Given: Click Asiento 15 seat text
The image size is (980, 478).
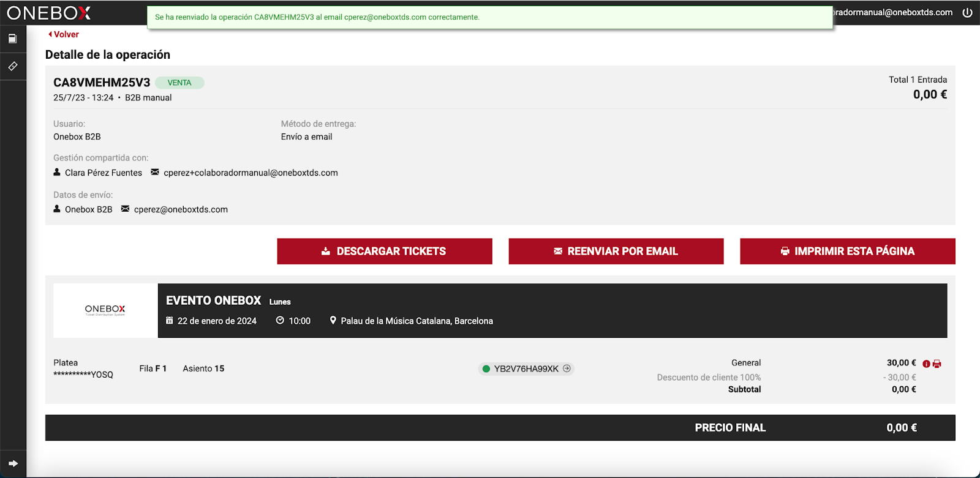Looking at the screenshot, I should 203,368.
